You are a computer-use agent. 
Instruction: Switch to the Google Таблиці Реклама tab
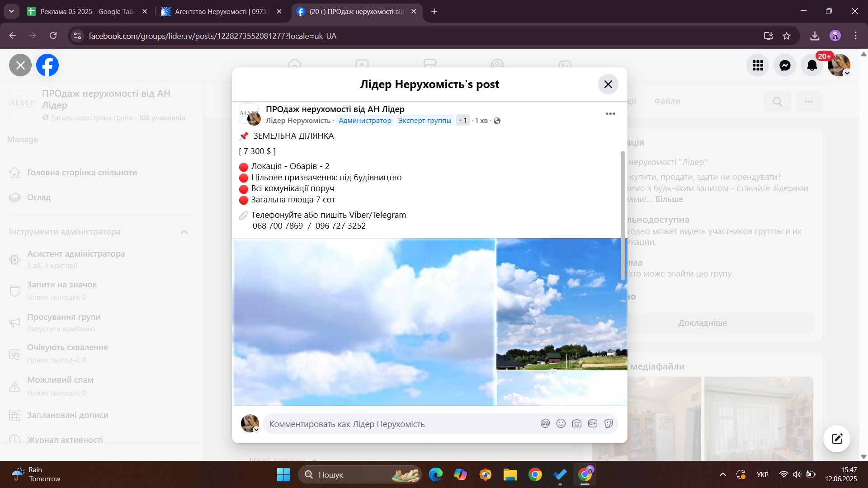tap(86, 11)
